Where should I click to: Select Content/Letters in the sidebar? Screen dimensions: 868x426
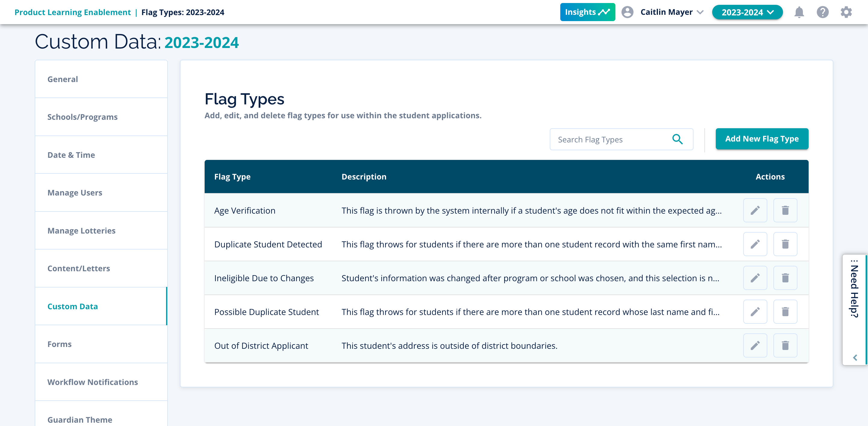tap(78, 269)
